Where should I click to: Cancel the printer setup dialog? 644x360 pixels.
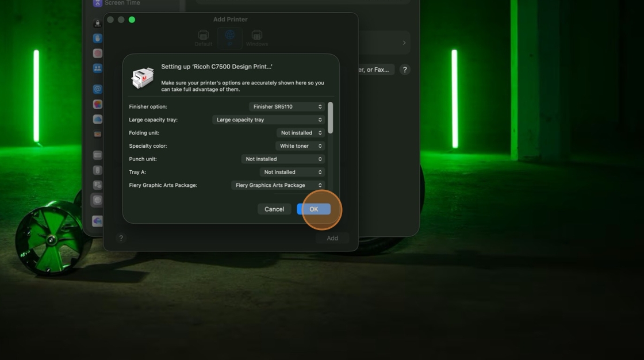click(x=274, y=209)
